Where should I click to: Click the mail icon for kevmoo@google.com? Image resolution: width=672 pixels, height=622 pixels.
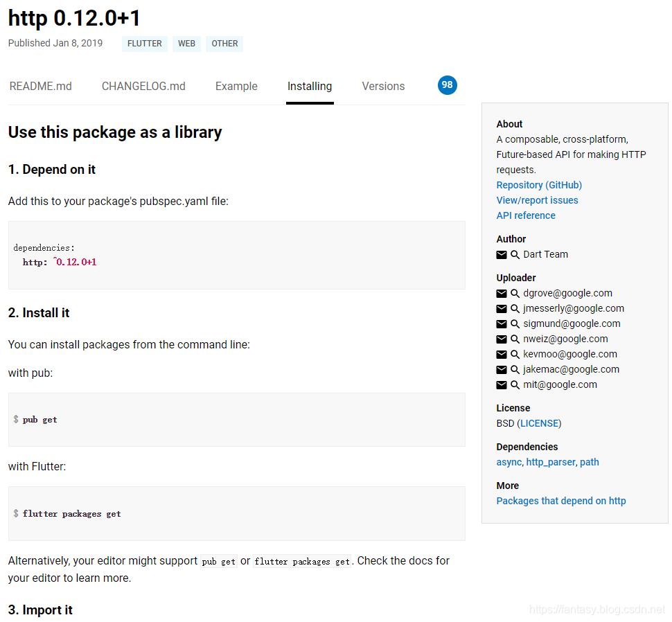tap(502, 355)
